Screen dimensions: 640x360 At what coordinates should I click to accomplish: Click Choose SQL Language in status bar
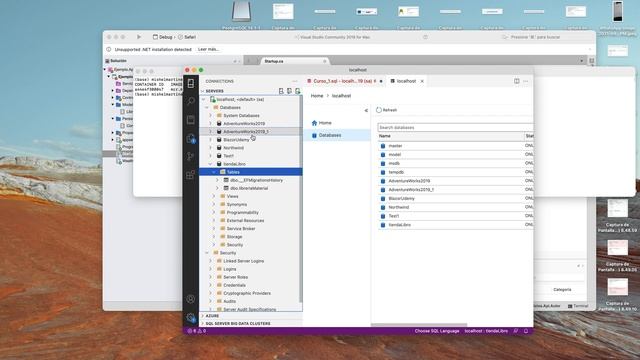437,331
